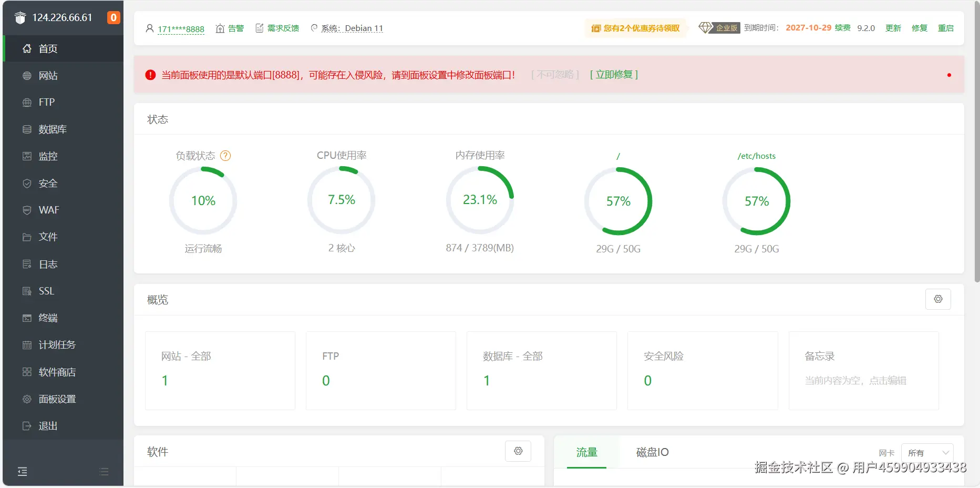Image resolution: width=980 pixels, height=488 pixels.
Task: Click the 企业版 diamond badge
Action: (719, 28)
